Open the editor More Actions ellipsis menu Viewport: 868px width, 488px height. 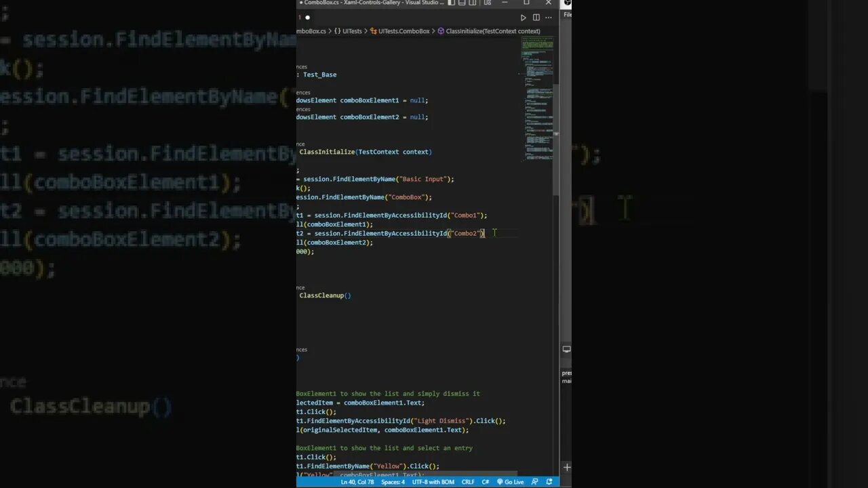click(x=549, y=18)
